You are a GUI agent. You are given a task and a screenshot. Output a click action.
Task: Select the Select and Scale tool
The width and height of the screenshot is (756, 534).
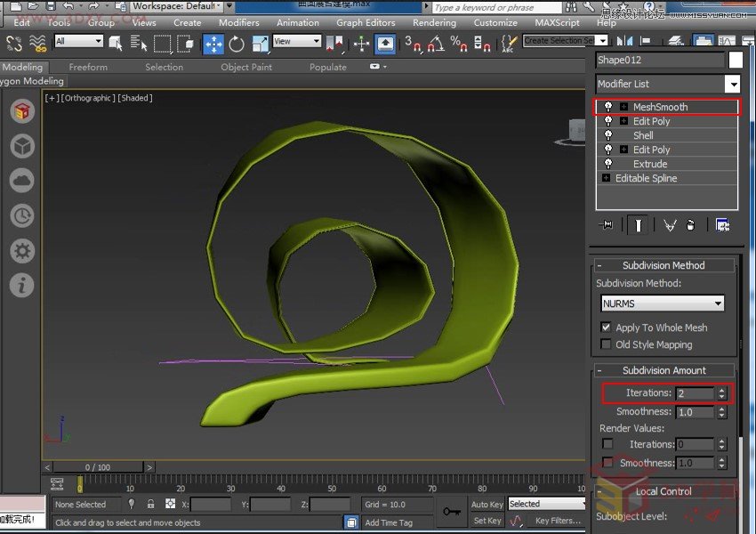(260, 44)
